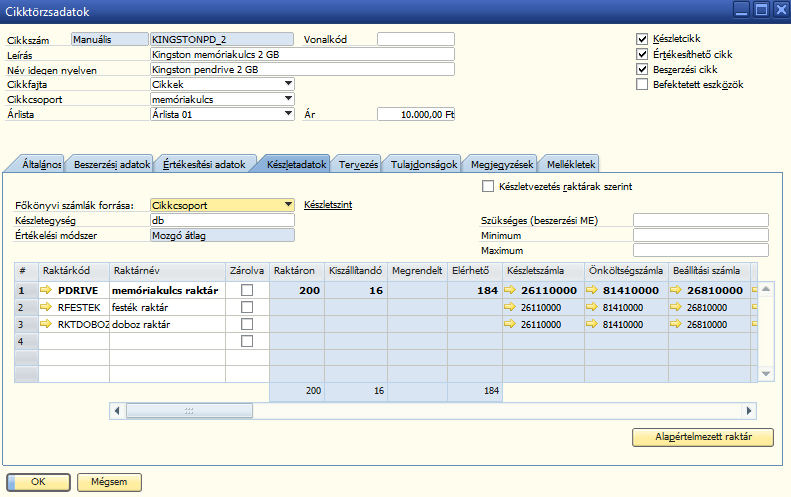Click the 'memóriakulcs raktár' cell
Screen dimensions: 791x497
[167, 290]
